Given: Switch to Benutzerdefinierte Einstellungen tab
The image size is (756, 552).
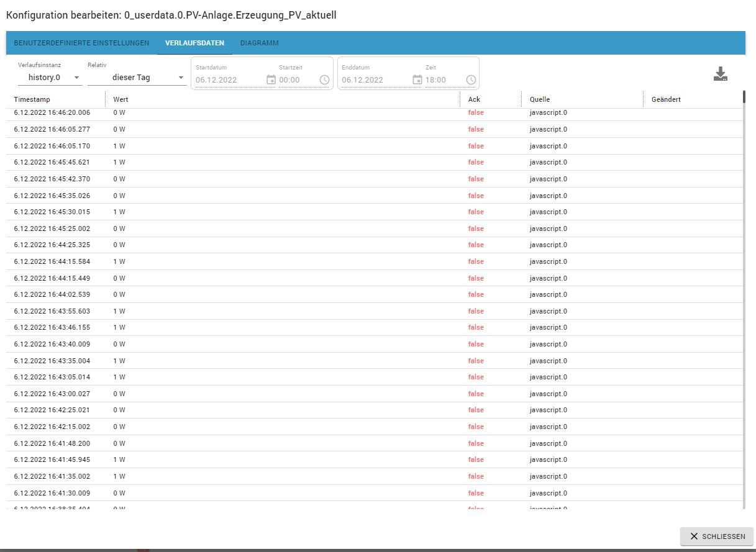Looking at the screenshot, I should [81, 43].
